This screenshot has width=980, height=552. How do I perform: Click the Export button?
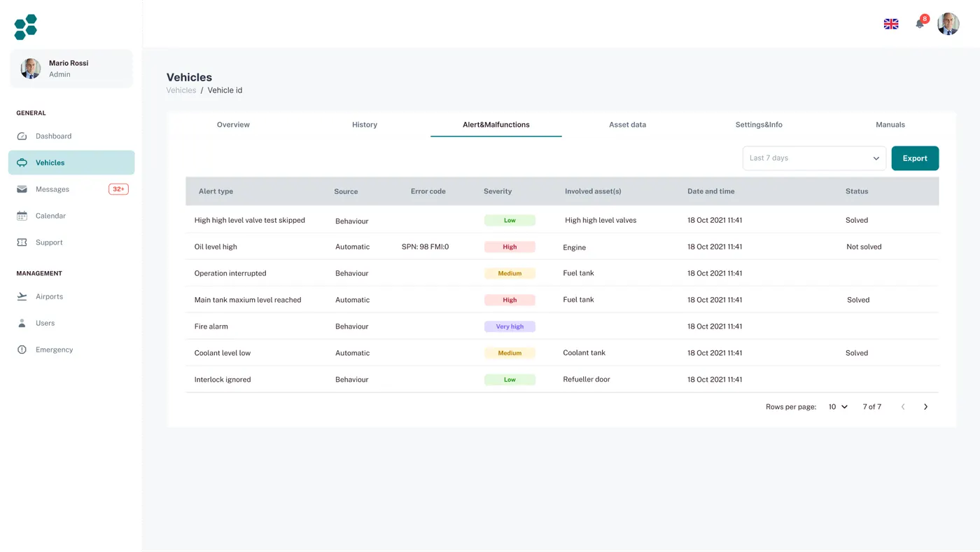tap(915, 158)
